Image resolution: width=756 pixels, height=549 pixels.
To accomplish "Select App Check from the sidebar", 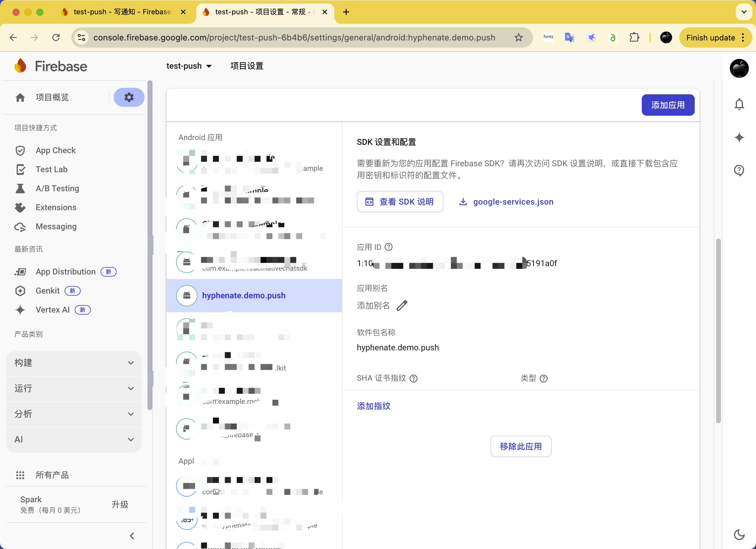I will click(x=55, y=150).
